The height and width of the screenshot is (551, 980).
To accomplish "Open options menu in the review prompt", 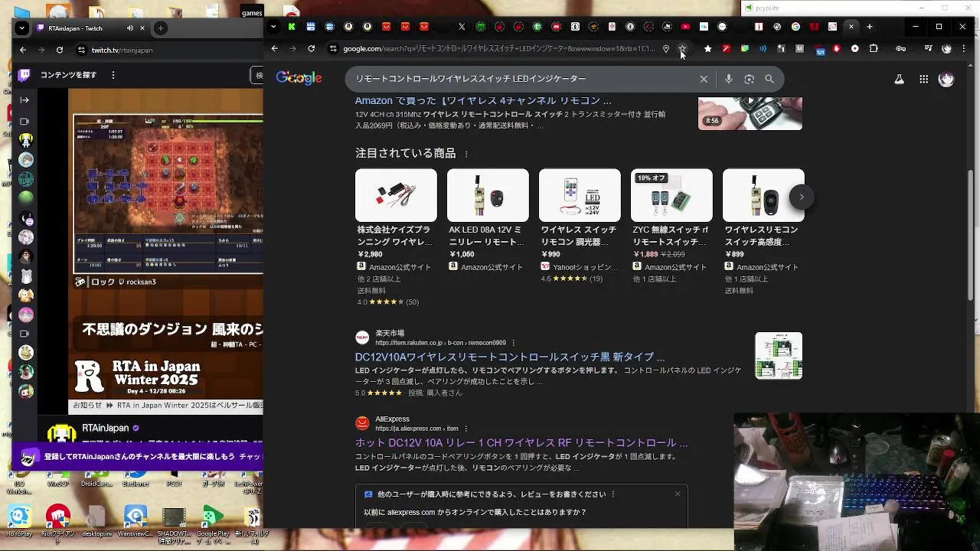I will 612,494.
